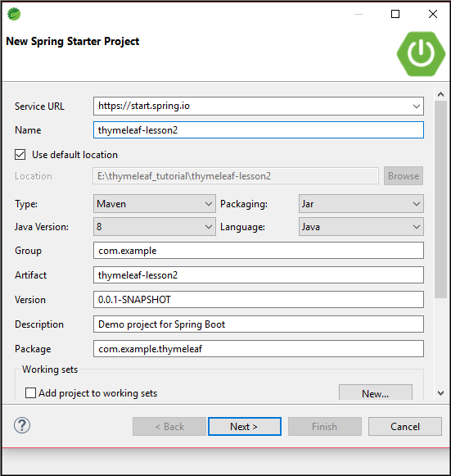
Task: Open the Java Version dropdown
Action: (155, 226)
